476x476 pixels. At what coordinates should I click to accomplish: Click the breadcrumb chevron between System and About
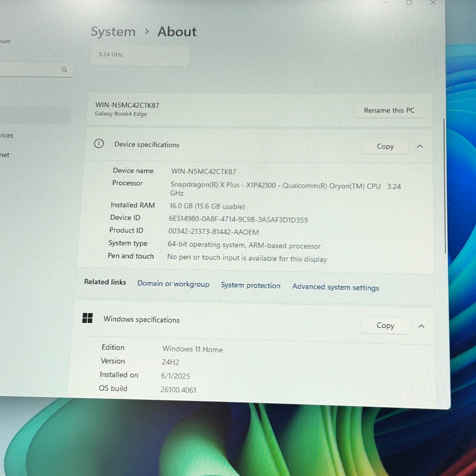(147, 31)
